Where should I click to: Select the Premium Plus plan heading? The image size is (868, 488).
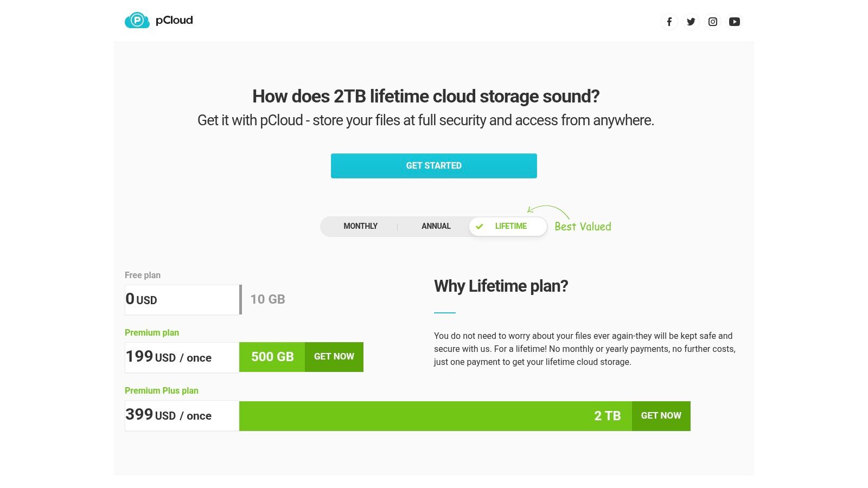click(x=161, y=390)
